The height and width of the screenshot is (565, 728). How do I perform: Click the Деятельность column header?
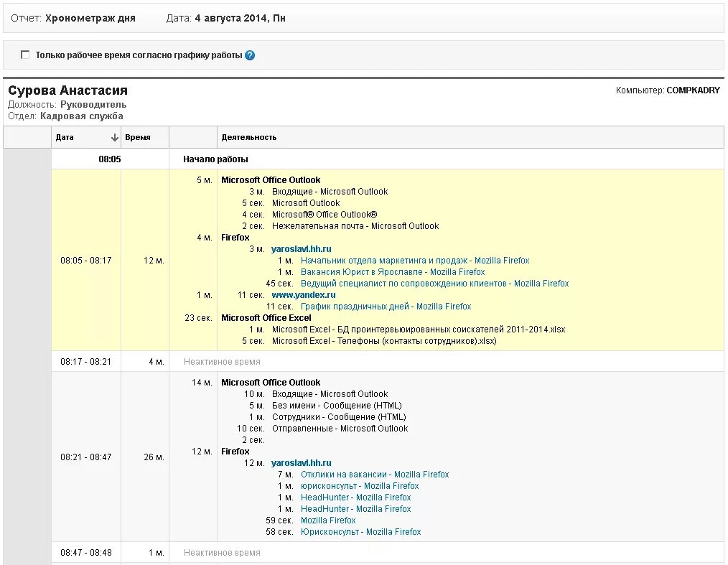click(x=248, y=137)
